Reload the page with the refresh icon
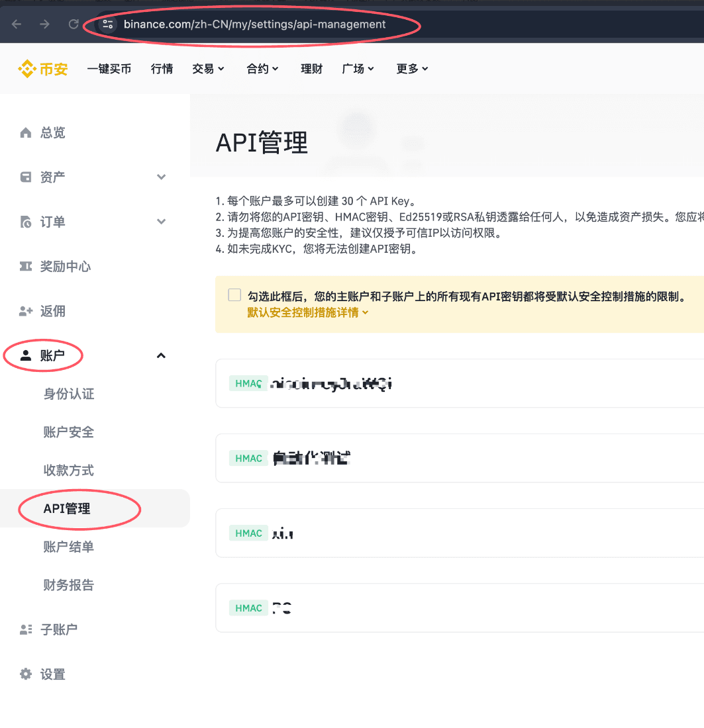Image resolution: width=704 pixels, height=728 pixels. tap(74, 24)
